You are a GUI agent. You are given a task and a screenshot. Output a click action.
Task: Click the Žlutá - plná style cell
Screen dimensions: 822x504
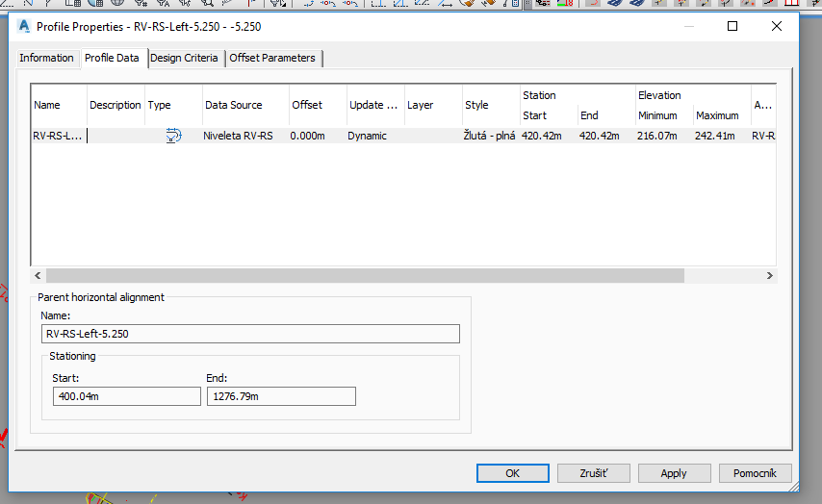(491, 136)
